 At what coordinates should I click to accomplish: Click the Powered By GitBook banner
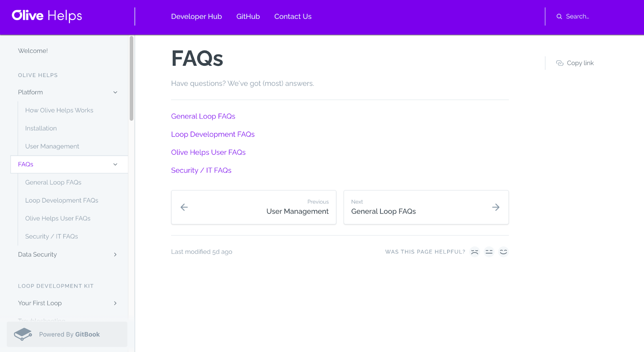(67, 334)
